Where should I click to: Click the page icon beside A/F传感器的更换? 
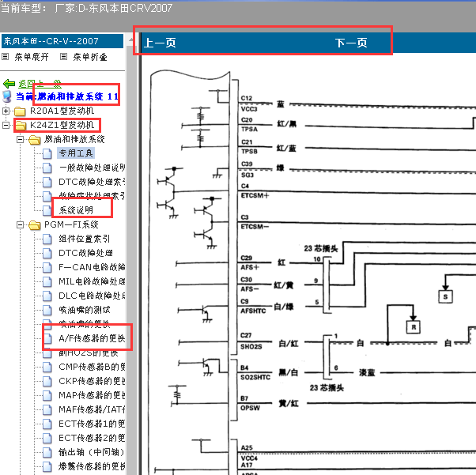coord(47,339)
